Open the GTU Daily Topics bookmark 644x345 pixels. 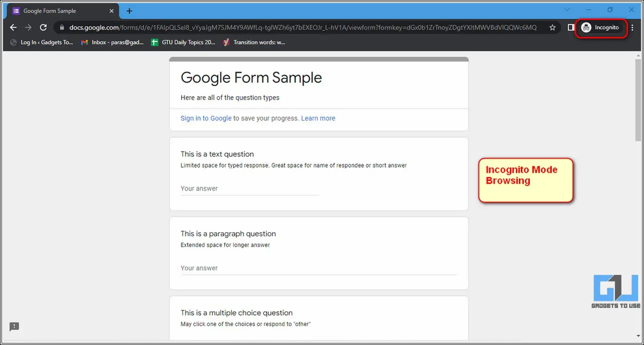pyautogui.click(x=183, y=43)
